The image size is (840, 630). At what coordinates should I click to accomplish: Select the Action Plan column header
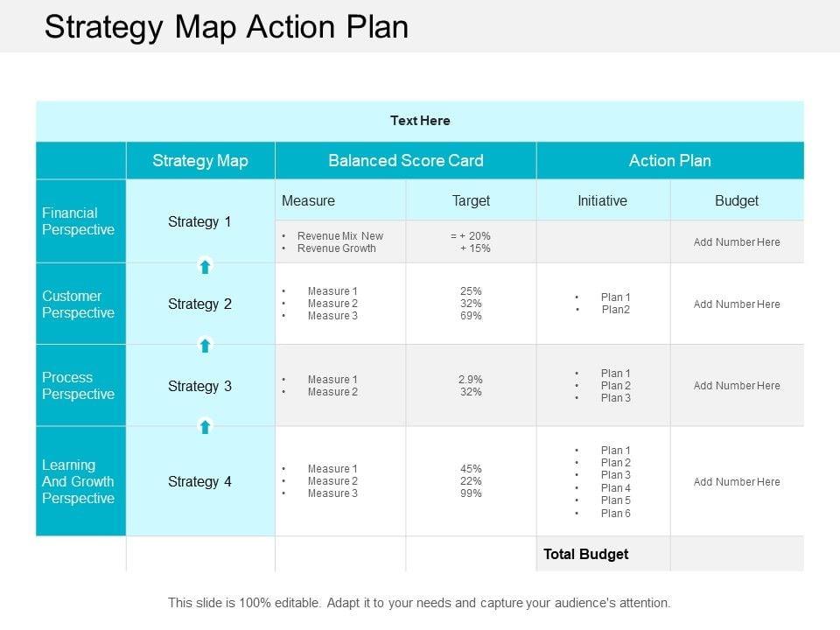point(670,160)
